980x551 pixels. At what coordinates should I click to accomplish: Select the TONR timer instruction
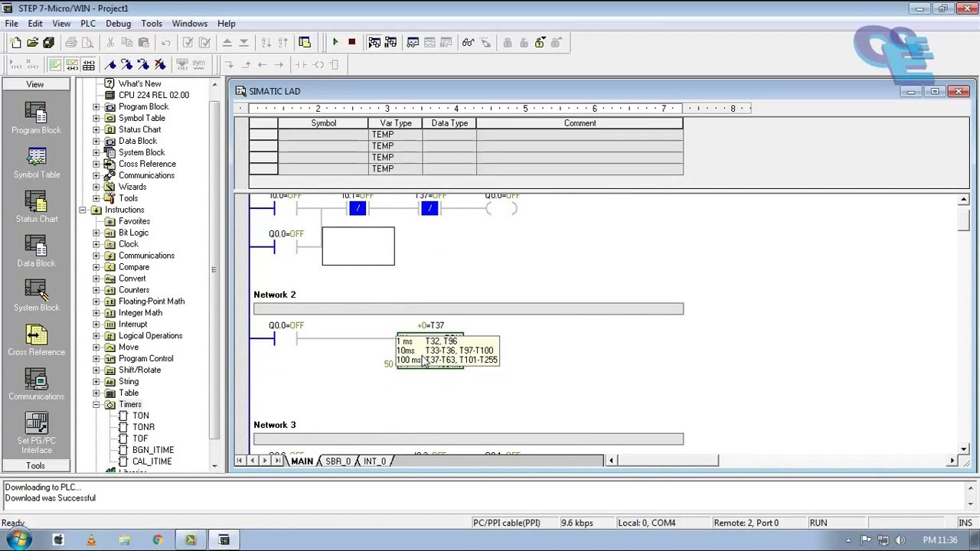(x=143, y=427)
